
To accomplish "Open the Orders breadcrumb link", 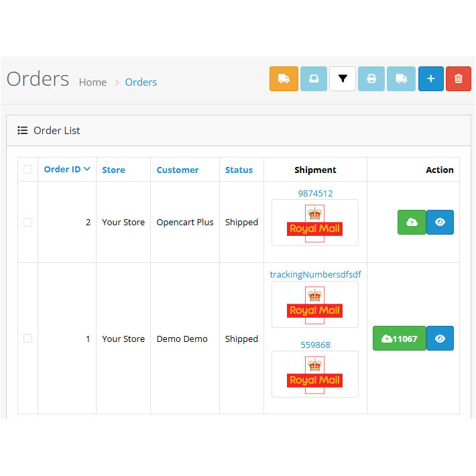I will click(x=141, y=82).
